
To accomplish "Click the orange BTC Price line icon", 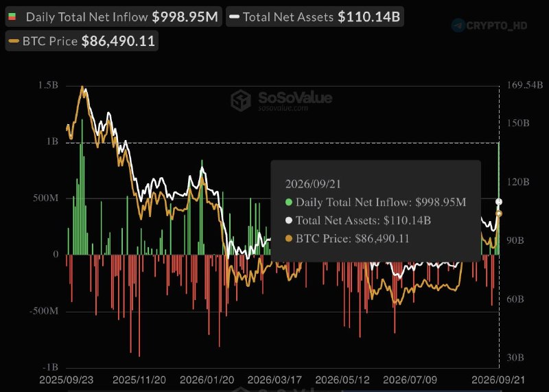I will (14, 41).
